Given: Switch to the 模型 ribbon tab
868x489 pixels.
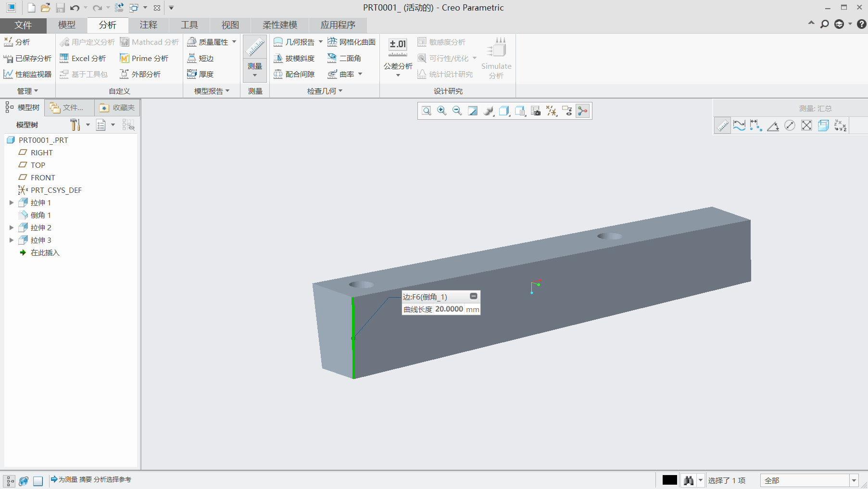Looking at the screenshot, I should pos(67,25).
